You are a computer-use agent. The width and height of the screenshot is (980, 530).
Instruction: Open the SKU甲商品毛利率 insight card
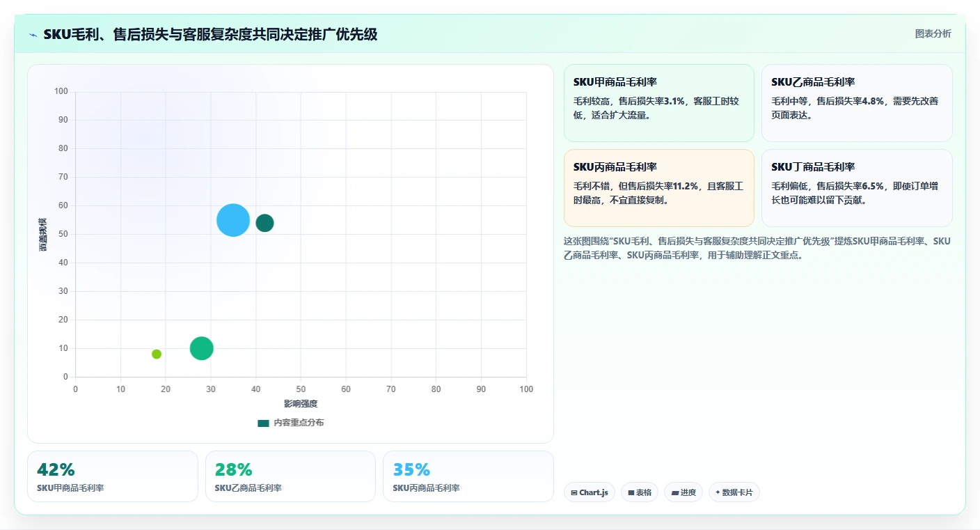click(658, 103)
